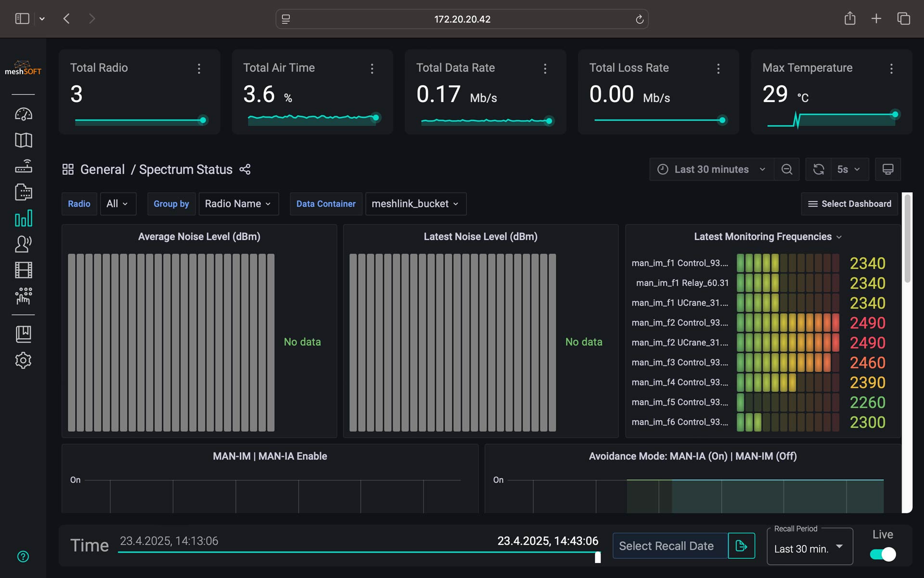Click the Spectrum Status breadcrumb
Viewport: 924px width, 578px height.
pos(186,170)
